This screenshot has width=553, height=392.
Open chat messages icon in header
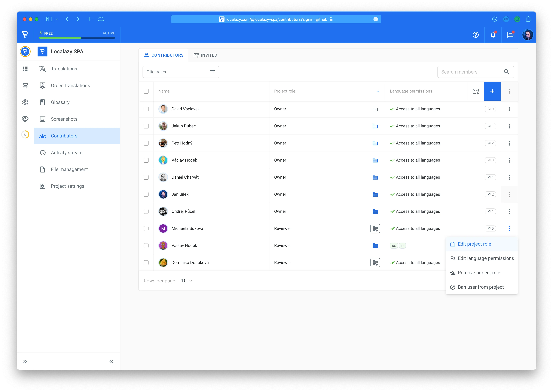pyautogui.click(x=510, y=35)
